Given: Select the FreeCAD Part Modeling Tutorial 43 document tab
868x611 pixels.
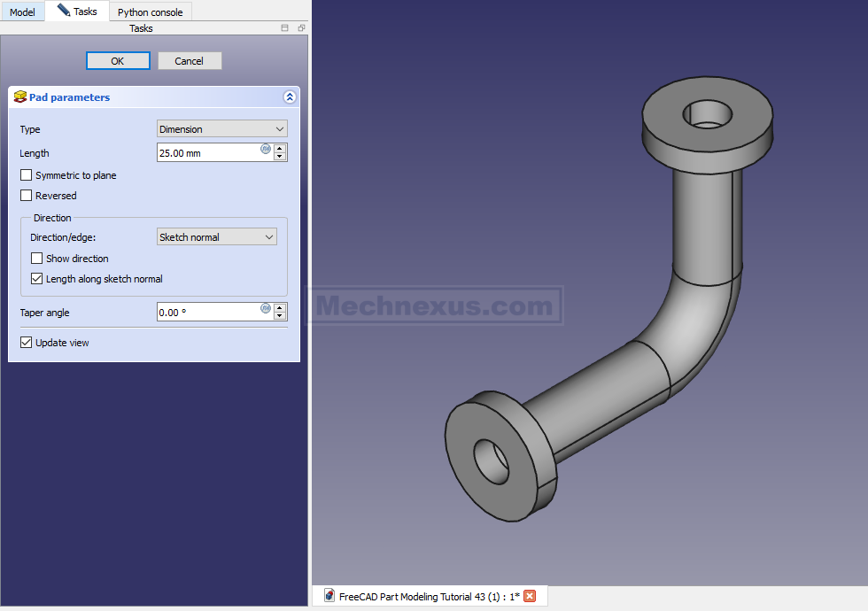Looking at the screenshot, I should point(430,597).
